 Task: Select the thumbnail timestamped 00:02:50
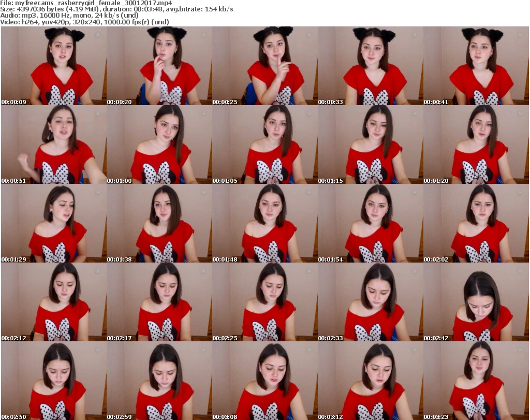pos(54,381)
